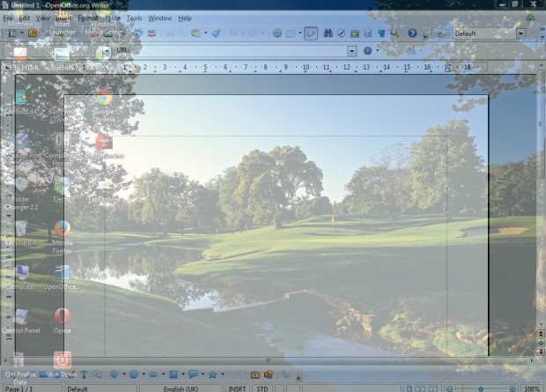This screenshot has height=392, width=546.
Task: Open the Window menu
Action: coord(159,18)
